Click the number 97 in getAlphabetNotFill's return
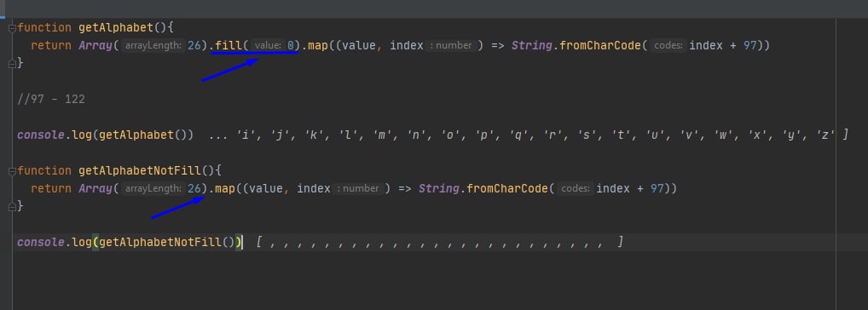868x310 pixels. 657,188
